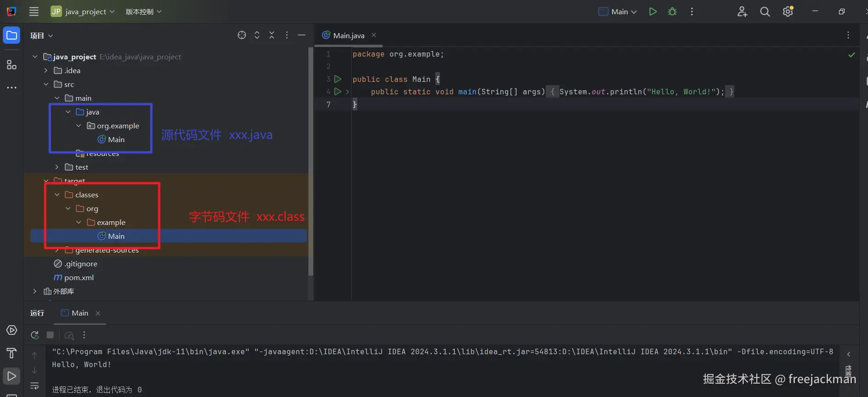
Task: Hide the project panel with minimize dash
Action: click(302, 35)
